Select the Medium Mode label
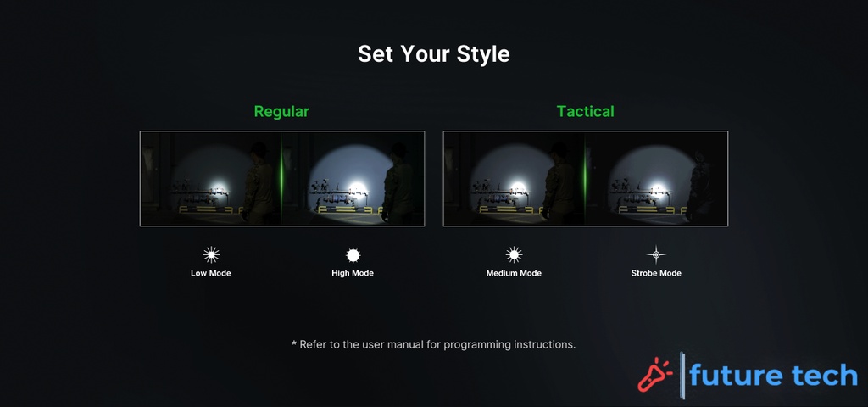 (x=514, y=274)
